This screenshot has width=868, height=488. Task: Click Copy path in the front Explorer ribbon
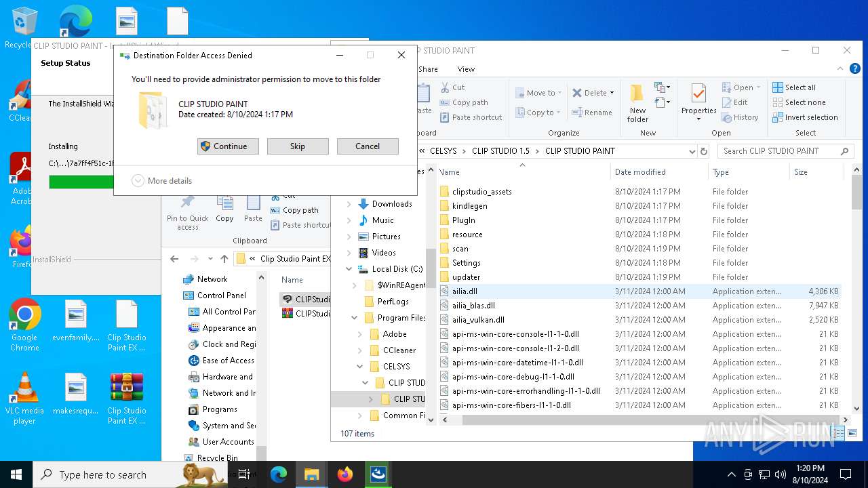click(x=464, y=102)
